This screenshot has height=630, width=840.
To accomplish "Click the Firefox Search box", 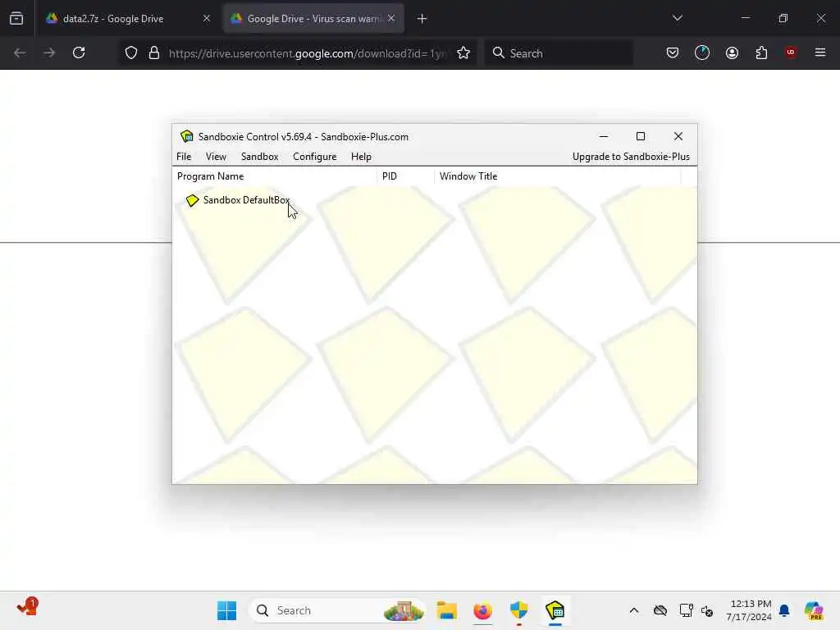I will point(559,53).
